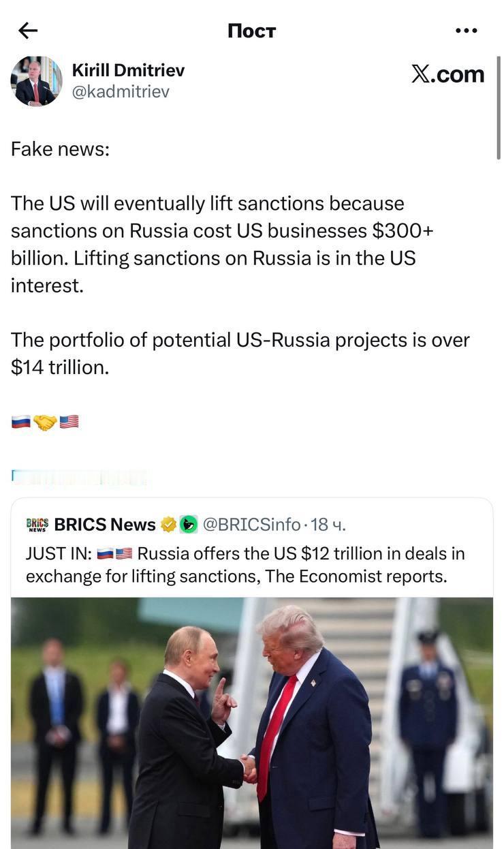The width and height of the screenshot is (504, 849).
Task: Click the @BRICSinfo handle
Action: click(x=251, y=525)
